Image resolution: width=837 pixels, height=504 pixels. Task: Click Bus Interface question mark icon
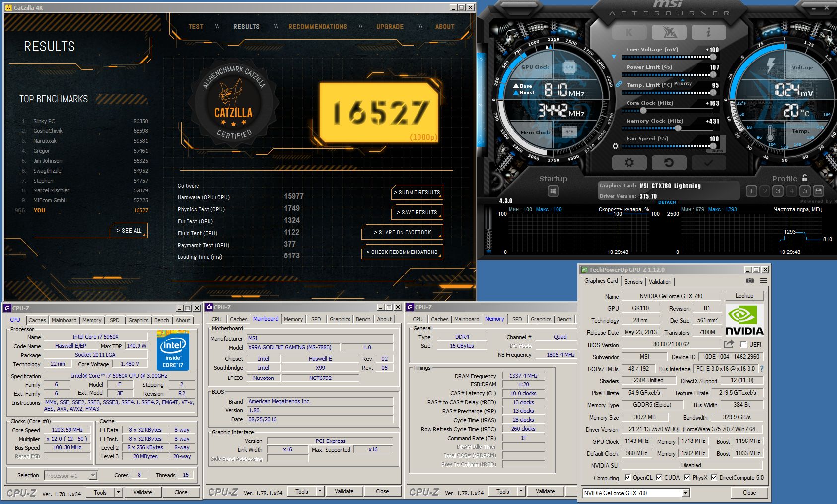tap(762, 369)
